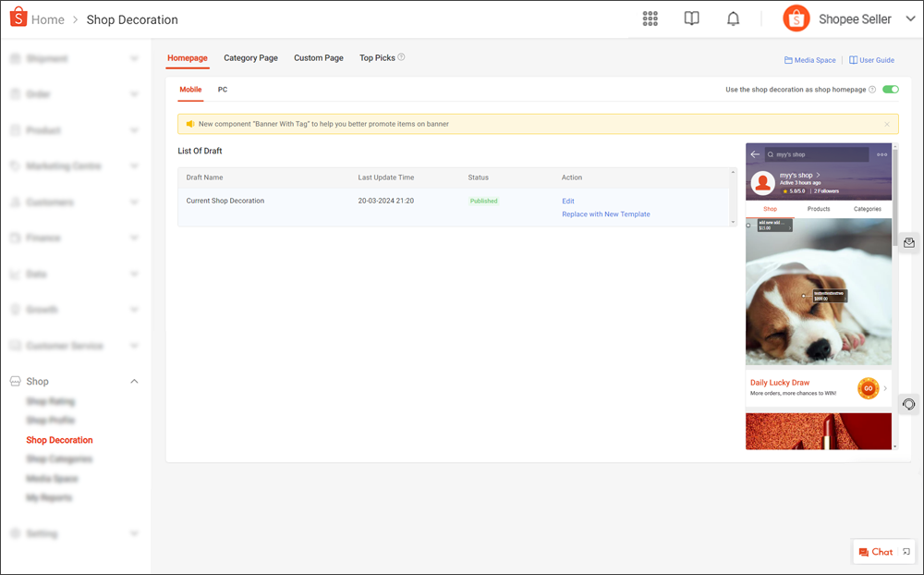This screenshot has height=575, width=924.
Task: Open the education book icon in header
Action: coord(691,18)
